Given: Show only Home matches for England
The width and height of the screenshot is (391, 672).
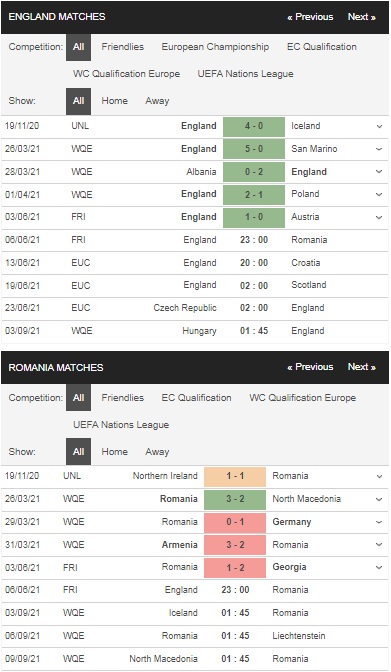Looking at the screenshot, I should (x=114, y=101).
